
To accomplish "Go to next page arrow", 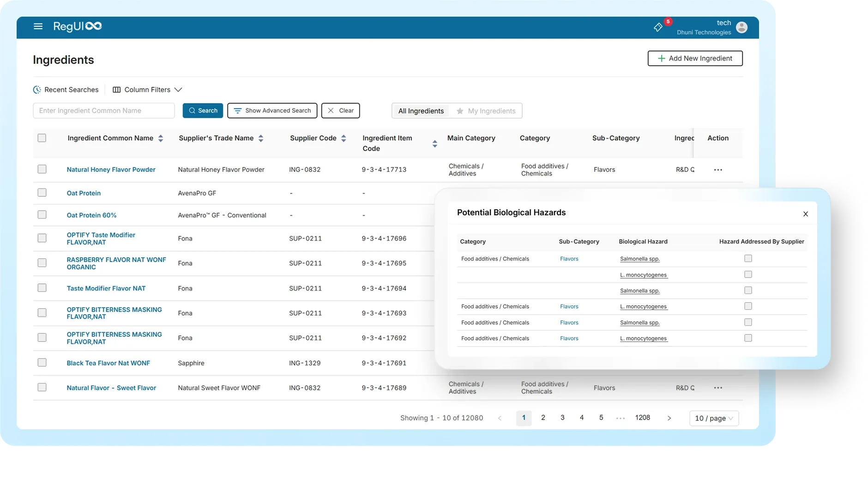I will [669, 418].
